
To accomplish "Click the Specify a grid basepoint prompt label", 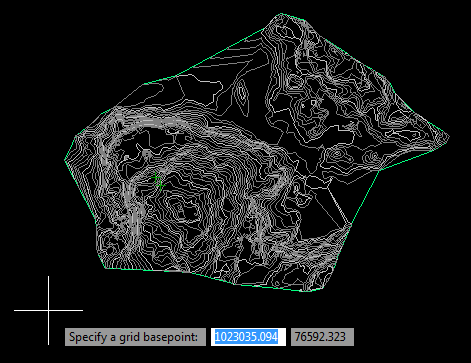I will point(135,337).
